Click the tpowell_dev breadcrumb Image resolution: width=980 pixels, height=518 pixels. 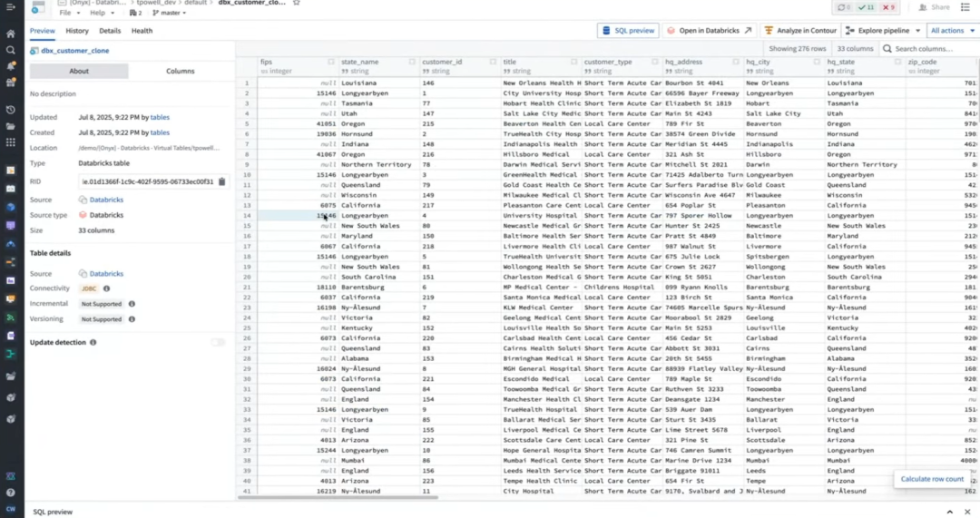coord(156,3)
